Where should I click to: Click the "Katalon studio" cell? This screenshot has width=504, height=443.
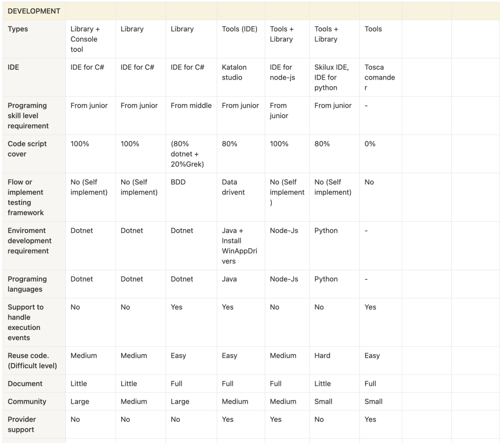234,72
